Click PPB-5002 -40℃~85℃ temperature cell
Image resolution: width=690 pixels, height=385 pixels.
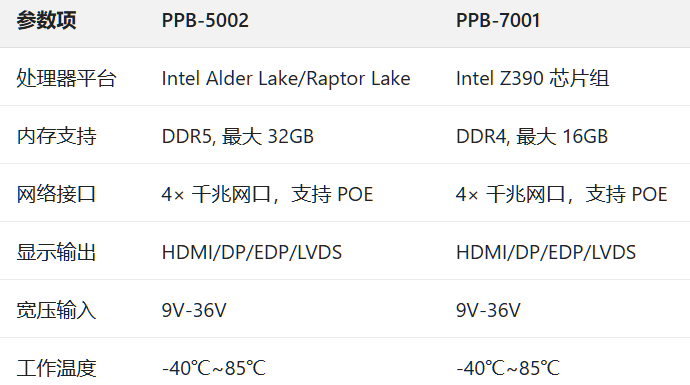(214, 368)
